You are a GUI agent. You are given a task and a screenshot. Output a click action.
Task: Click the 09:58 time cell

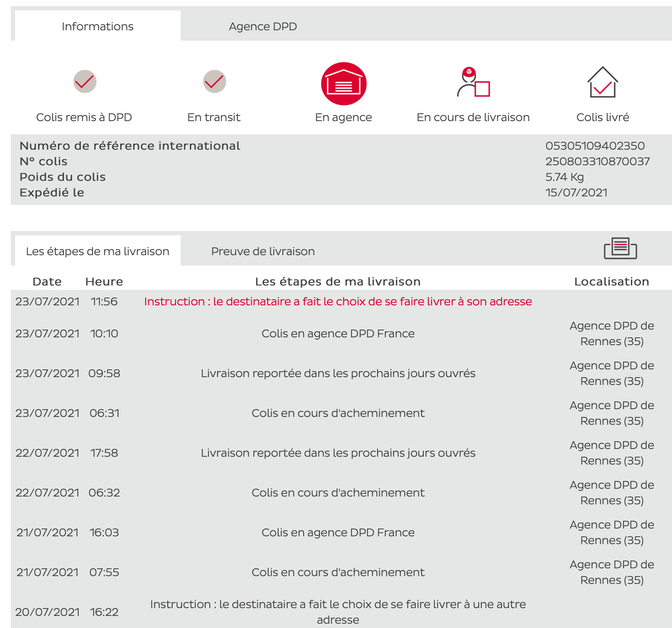coord(104,373)
